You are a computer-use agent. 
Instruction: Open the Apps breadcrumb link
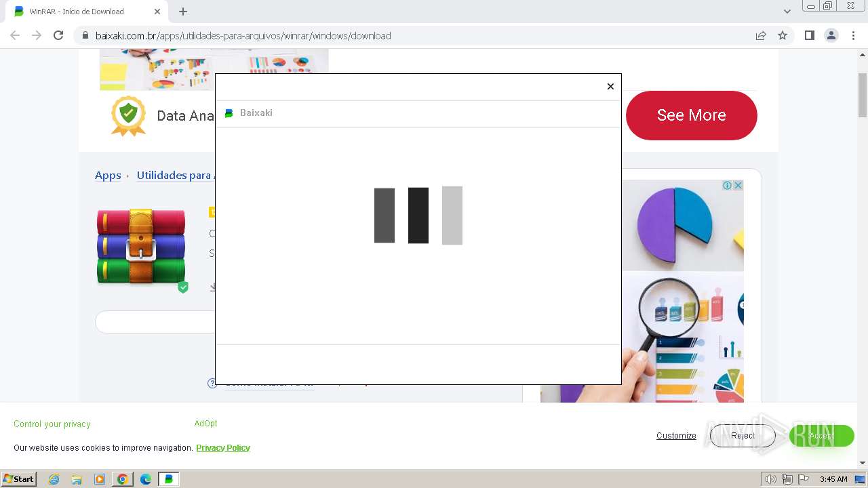click(108, 176)
